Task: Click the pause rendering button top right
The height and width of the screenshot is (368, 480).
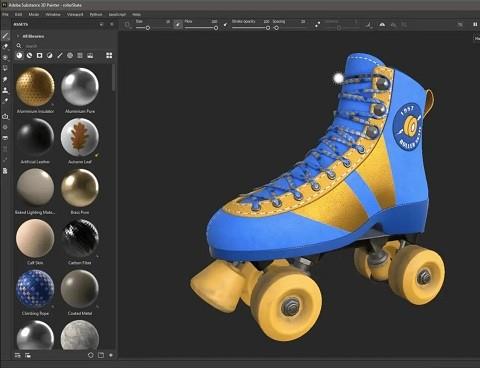Action: click(x=475, y=24)
